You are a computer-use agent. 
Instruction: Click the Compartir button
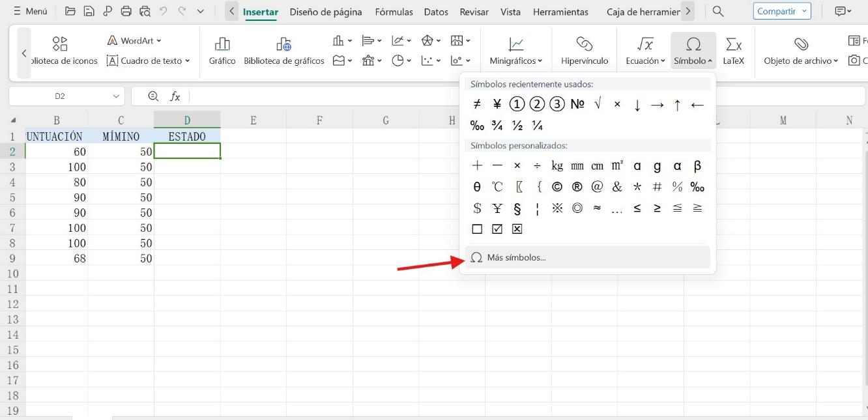pos(782,11)
